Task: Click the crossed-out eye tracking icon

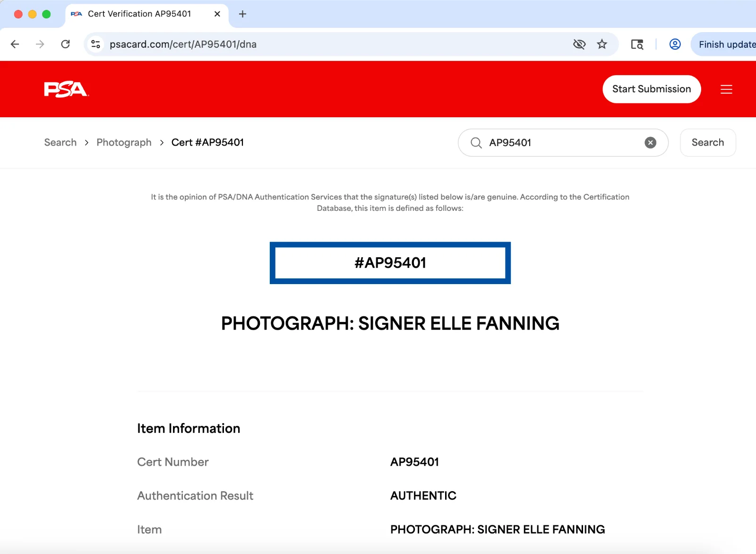Action: [579, 44]
